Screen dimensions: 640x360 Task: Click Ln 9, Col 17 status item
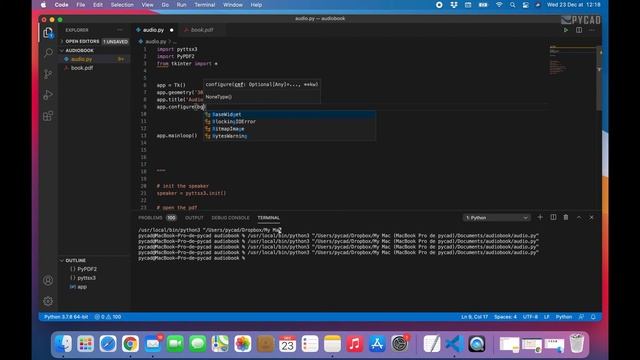474,317
